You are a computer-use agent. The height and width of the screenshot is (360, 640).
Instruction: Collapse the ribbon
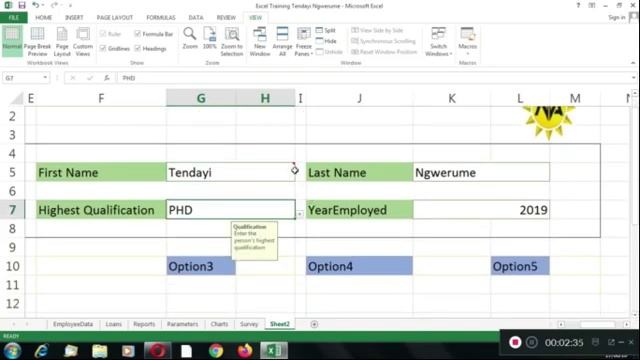coord(633,63)
